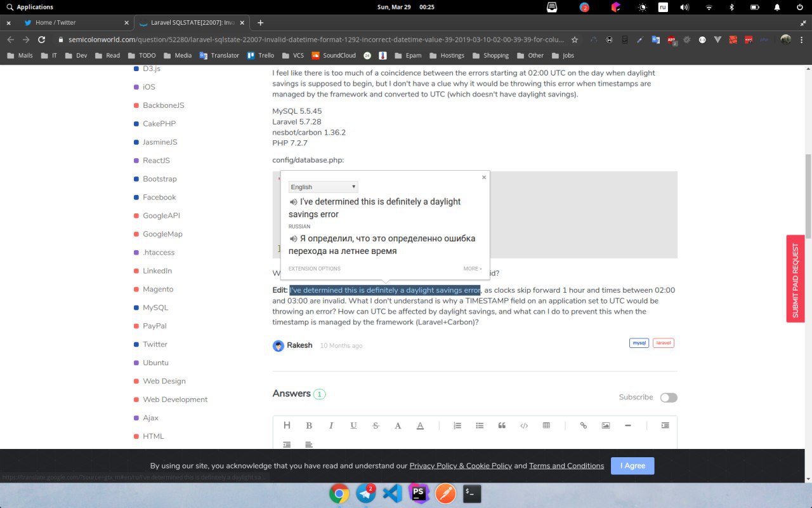
Task: Open the Trello bookmark
Action: click(261, 55)
